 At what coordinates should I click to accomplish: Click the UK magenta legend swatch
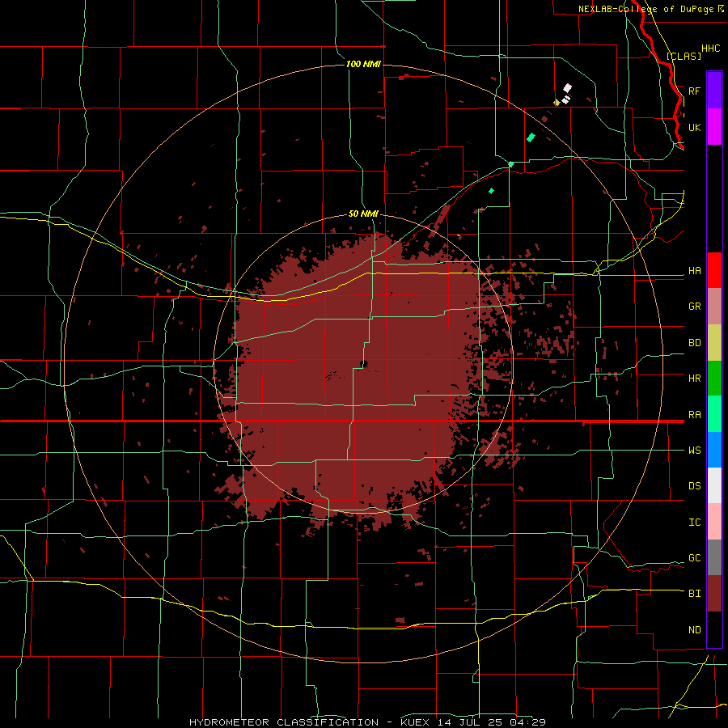714,127
